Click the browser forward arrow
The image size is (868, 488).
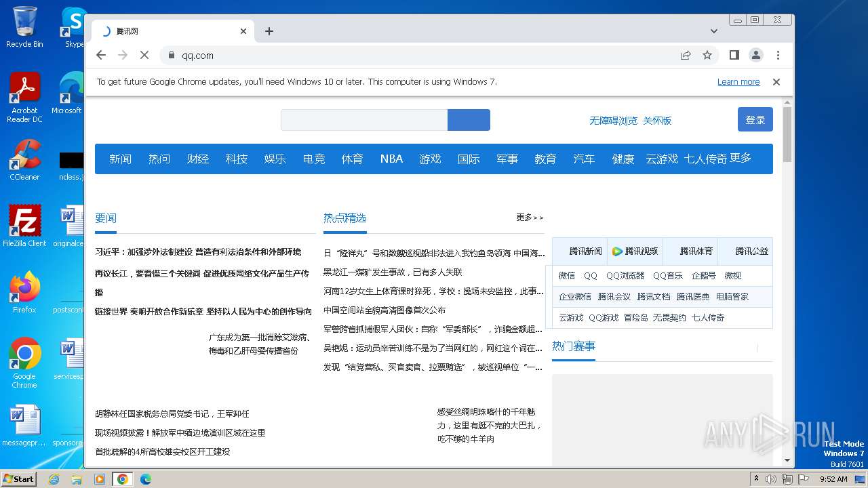[123, 56]
